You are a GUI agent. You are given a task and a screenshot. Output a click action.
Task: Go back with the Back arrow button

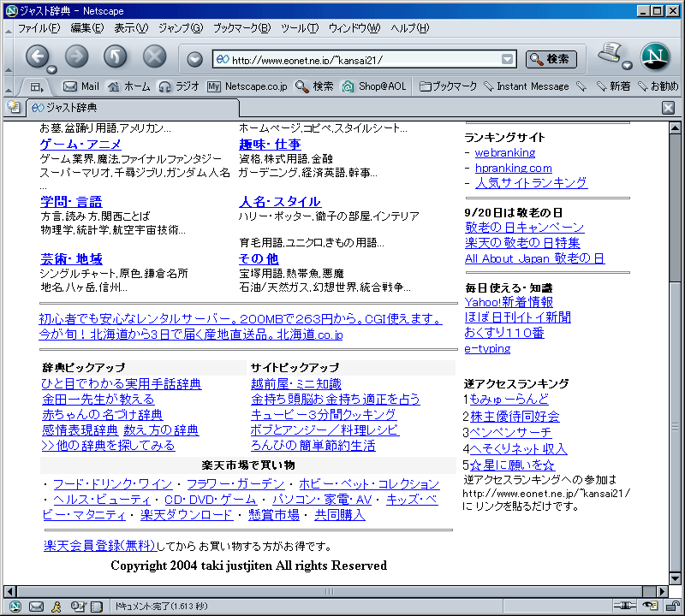tap(38, 56)
